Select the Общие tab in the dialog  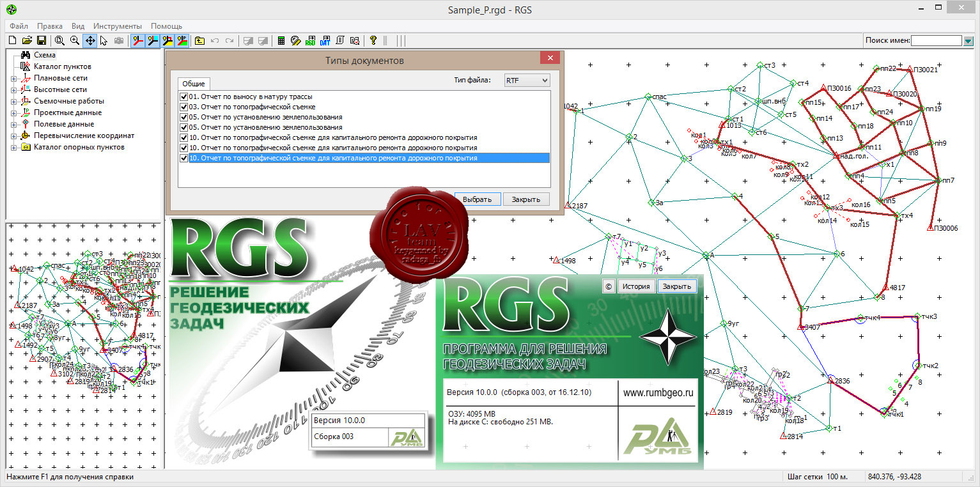[194, 84]
